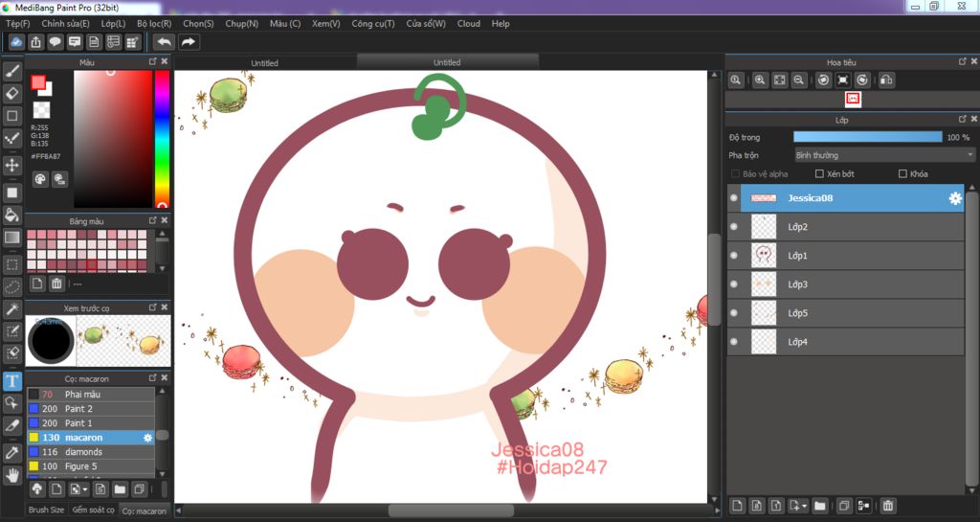
Task: Select the Eraser tool
Action: point(11,93)
